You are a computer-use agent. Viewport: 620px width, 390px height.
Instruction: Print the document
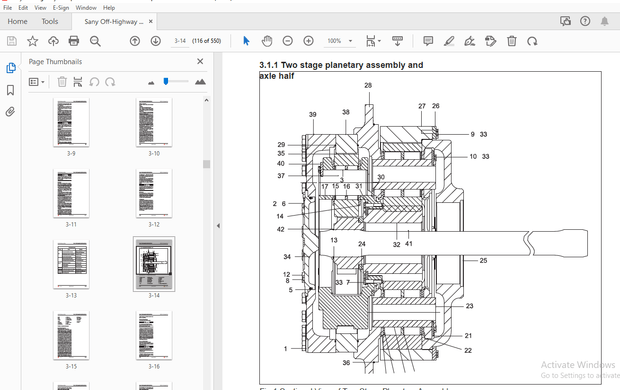tap(74, 41)
